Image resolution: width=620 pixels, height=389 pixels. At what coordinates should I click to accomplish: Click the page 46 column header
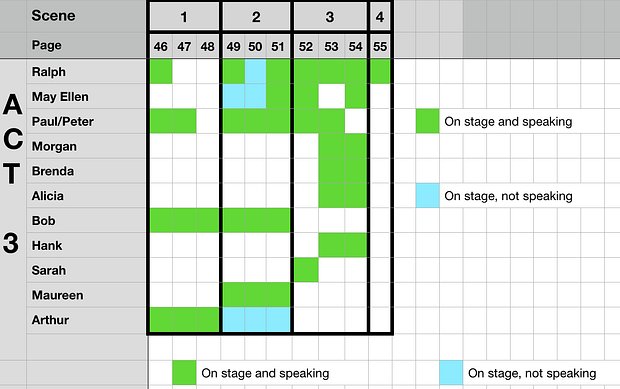pyautogui.click(x=161, y=47)
